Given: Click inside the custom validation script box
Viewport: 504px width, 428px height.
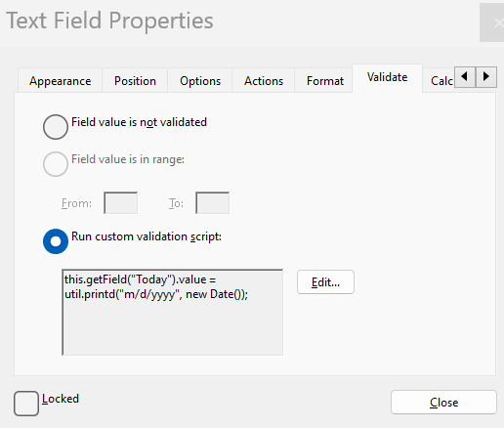Looking at the screenshot, I should [173, 313].
